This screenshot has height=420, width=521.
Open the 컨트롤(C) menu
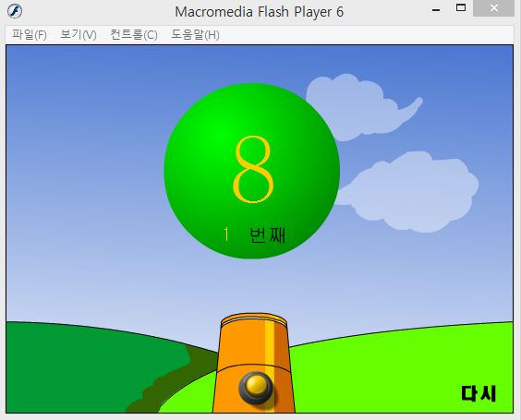[134, 34]
